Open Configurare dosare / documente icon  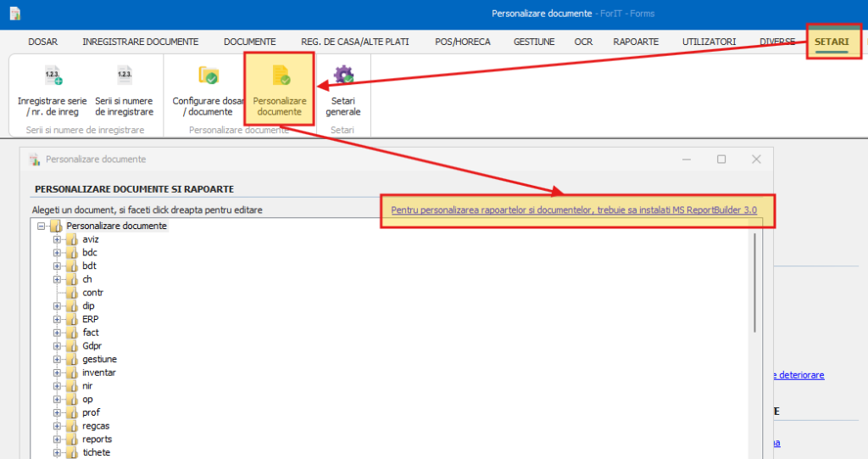point(208,76)
